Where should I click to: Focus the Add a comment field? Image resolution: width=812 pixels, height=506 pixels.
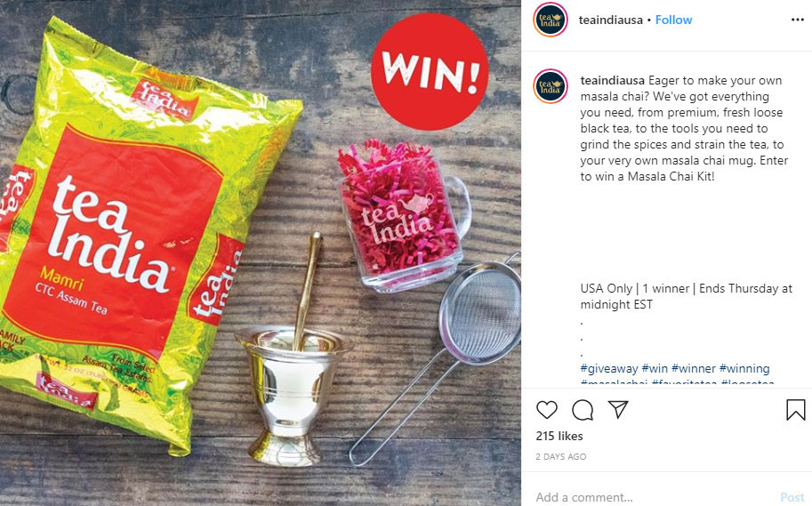pos(653,497)
